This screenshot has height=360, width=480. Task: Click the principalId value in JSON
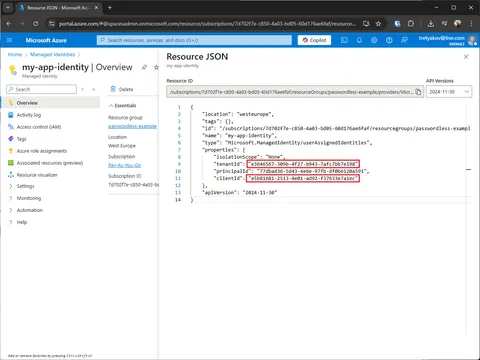tap(312, 171)
